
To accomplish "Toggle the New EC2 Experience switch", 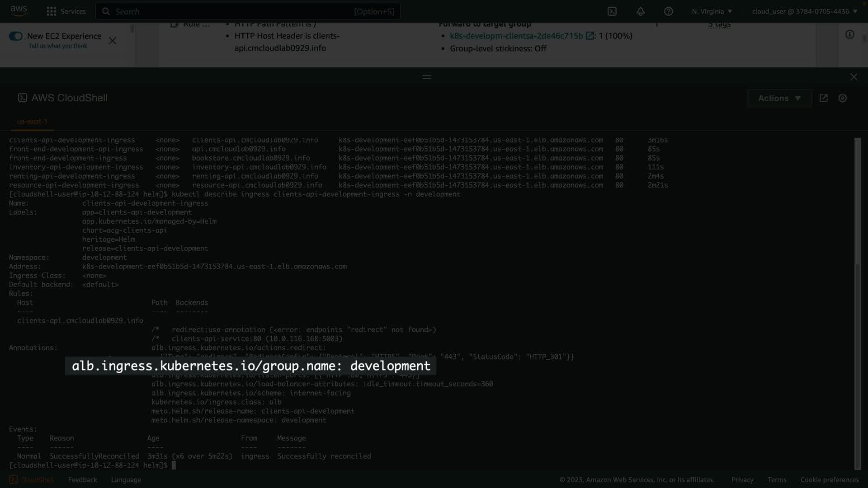I will coord(16,36).
